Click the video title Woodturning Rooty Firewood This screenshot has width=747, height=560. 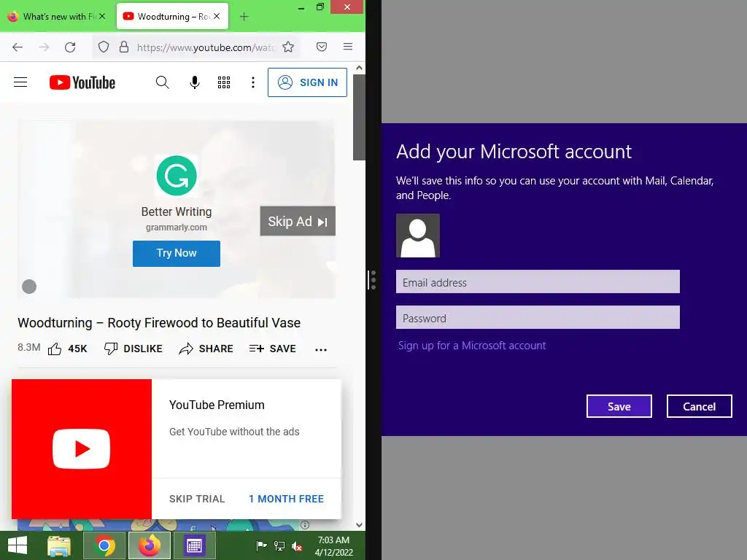pyautogui.click(x=159, y=323)
